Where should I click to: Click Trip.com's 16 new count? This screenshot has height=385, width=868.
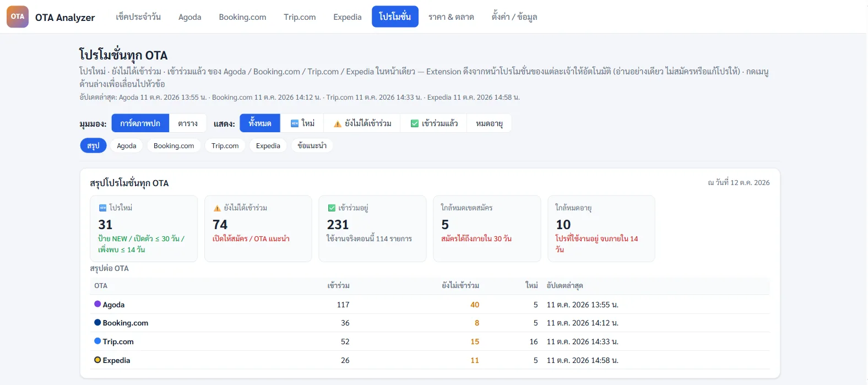534,341
